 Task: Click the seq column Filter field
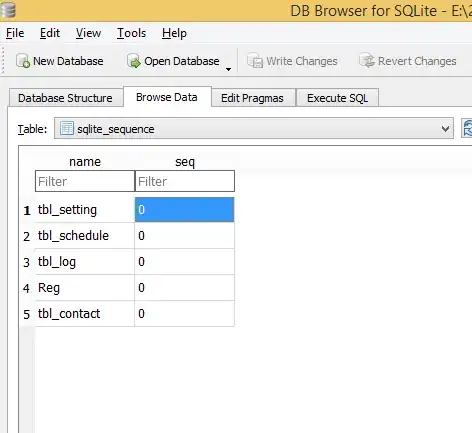(x=185, y=181)
